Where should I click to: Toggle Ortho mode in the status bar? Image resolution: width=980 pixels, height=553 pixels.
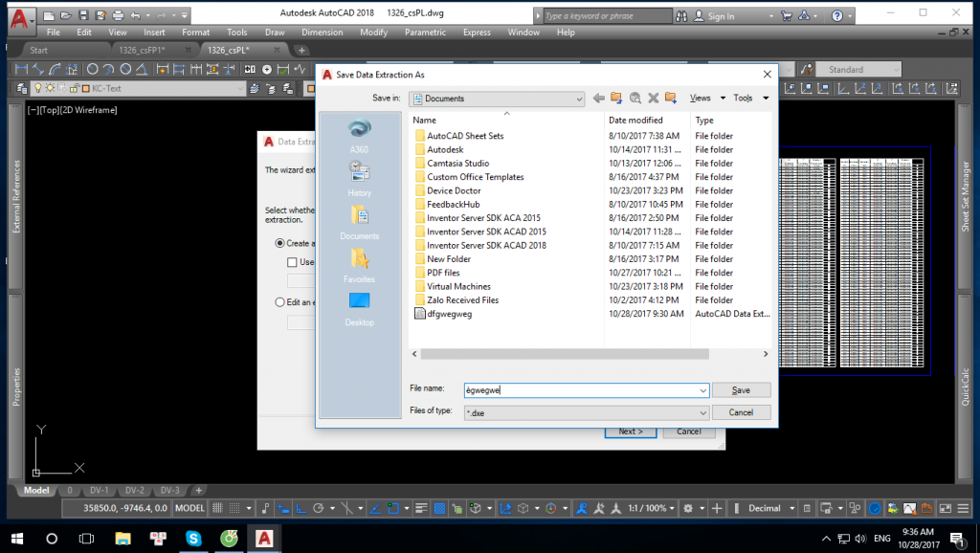pos(302,507)
